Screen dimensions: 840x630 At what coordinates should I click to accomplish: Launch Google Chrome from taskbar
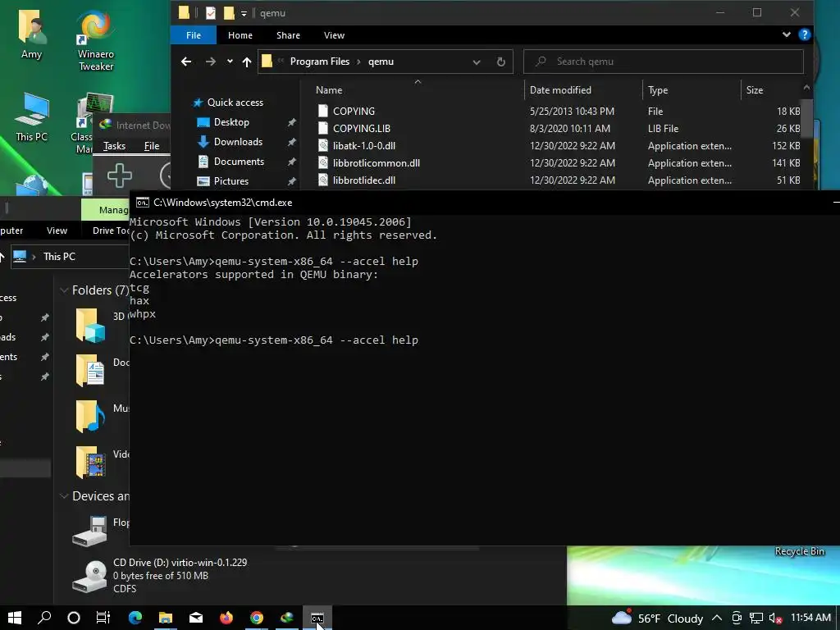(257, 618)
